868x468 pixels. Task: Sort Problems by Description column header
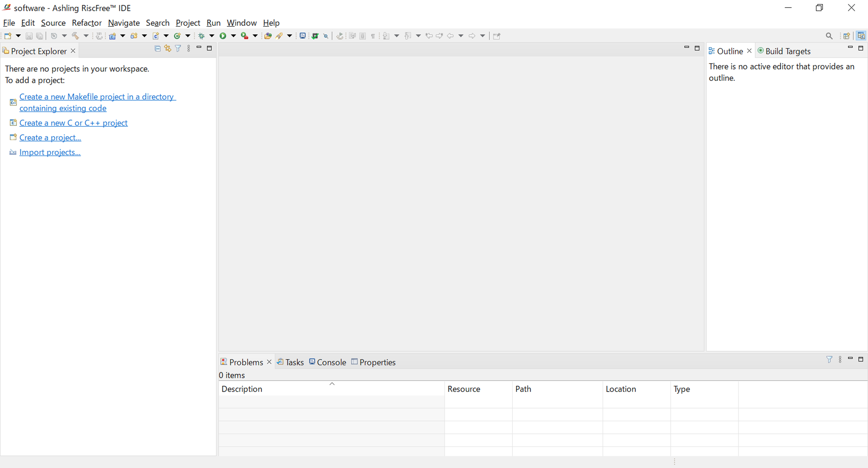(242, 389)
